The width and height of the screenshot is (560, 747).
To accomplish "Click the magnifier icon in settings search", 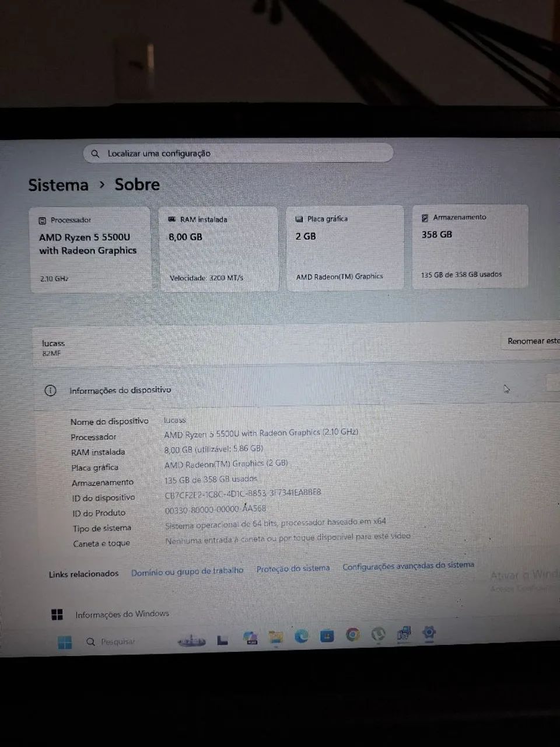I will tap(96, 154).
